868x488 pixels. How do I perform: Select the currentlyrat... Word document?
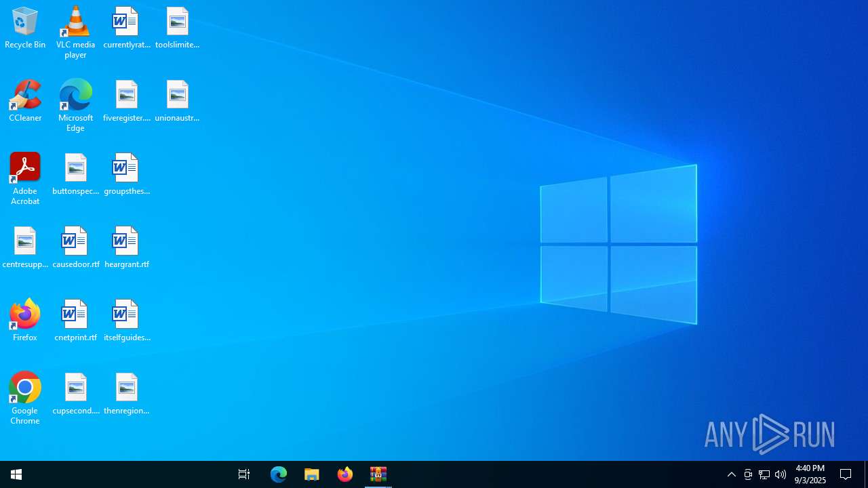pyautogui.click(x=127, y=28)
